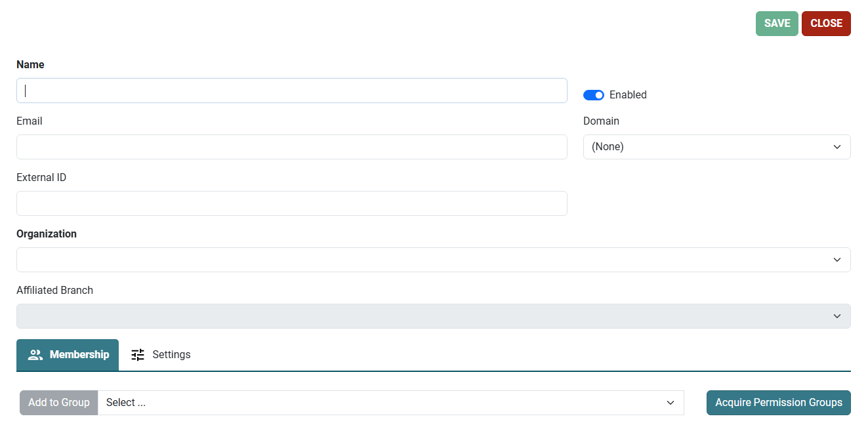Open the Organization dropdown

click(x=434, y=260)
